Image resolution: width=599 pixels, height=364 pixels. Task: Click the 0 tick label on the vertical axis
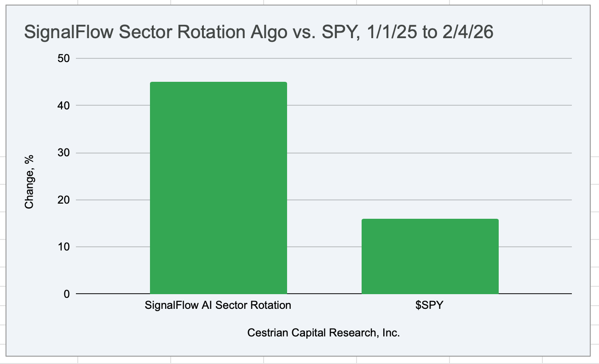click(x=66, y=294)
